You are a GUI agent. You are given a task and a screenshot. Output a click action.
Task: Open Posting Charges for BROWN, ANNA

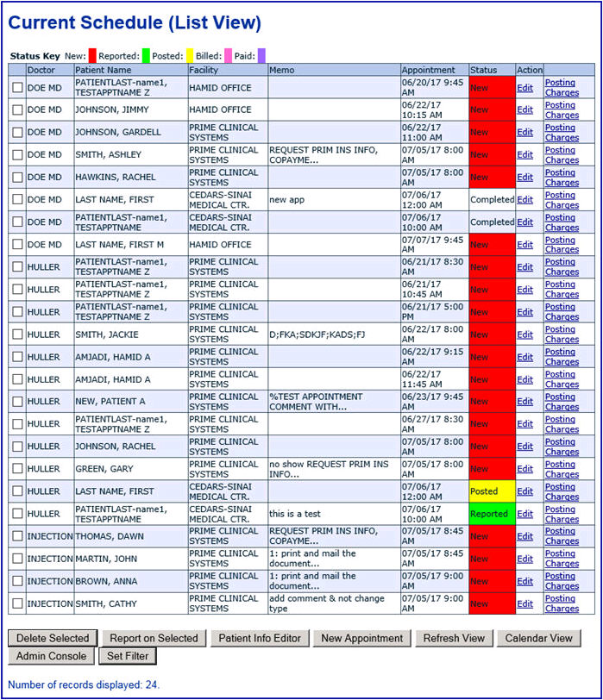pos(562,581)
